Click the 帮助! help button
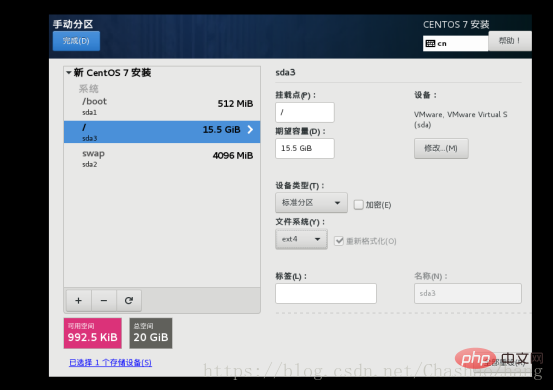The height and width of the screenshot is (391, 554). tap(510, 41)
